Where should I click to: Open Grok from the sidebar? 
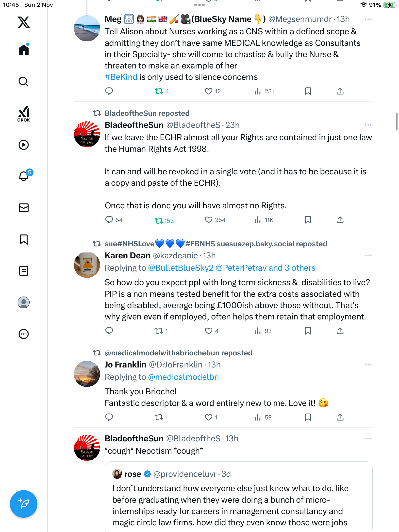[x=24, y=114]
